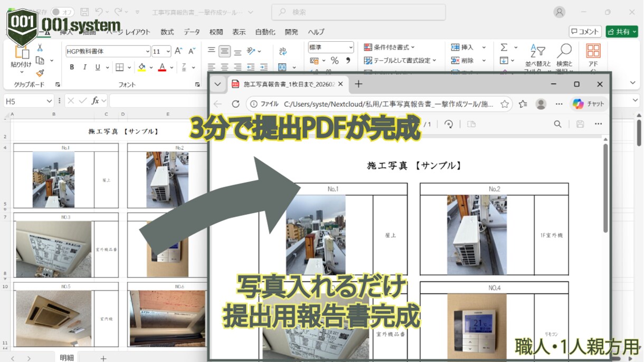This screenshot has height=362, width=644.
Task: Open Edge settings and more menu
Action: click(x=559, y=104)
